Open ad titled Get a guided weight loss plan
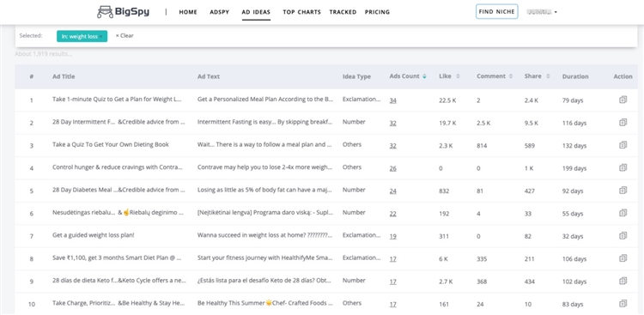Image resolution: width=644 pixels, height=315 pixels. (94, 235)
